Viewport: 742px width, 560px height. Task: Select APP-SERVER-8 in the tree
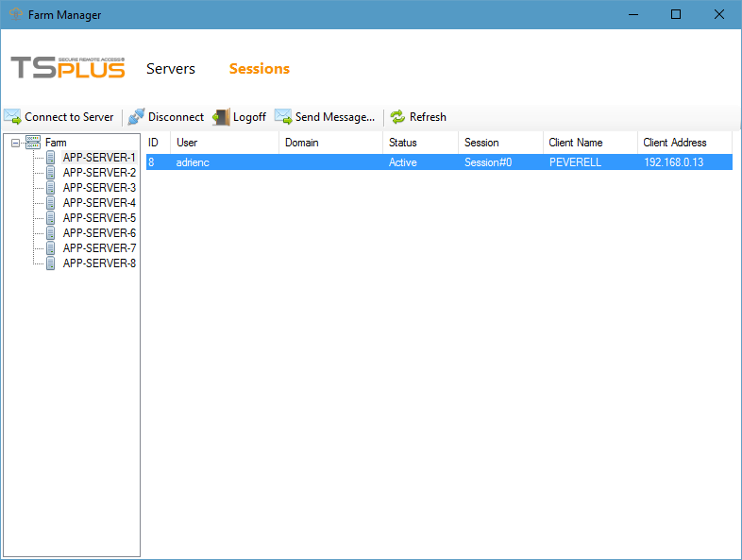pyautogui.click(x=99, y=263)
